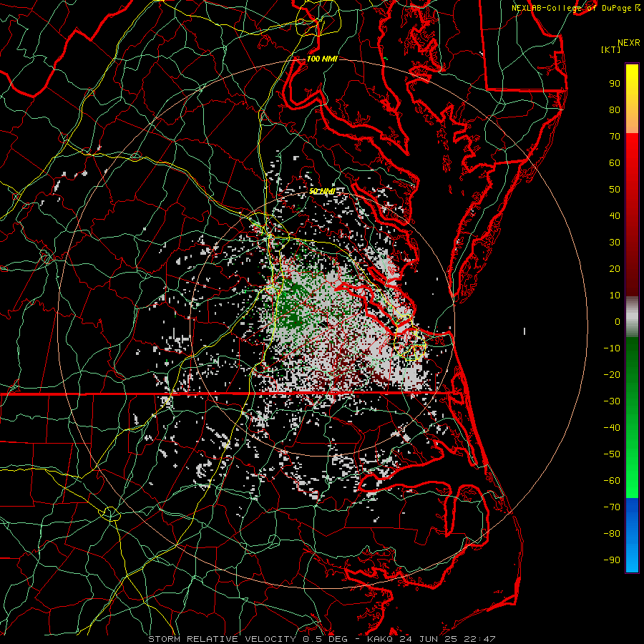Click the 0 value on velocity scale

coord(618,321)
